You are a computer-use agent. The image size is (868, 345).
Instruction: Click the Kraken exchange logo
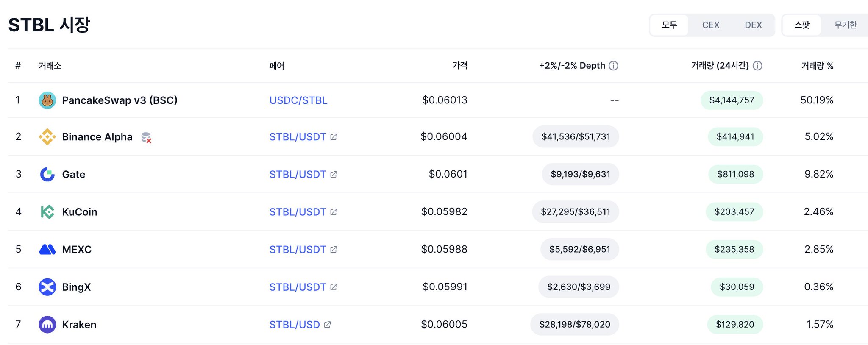pos(47,325)
